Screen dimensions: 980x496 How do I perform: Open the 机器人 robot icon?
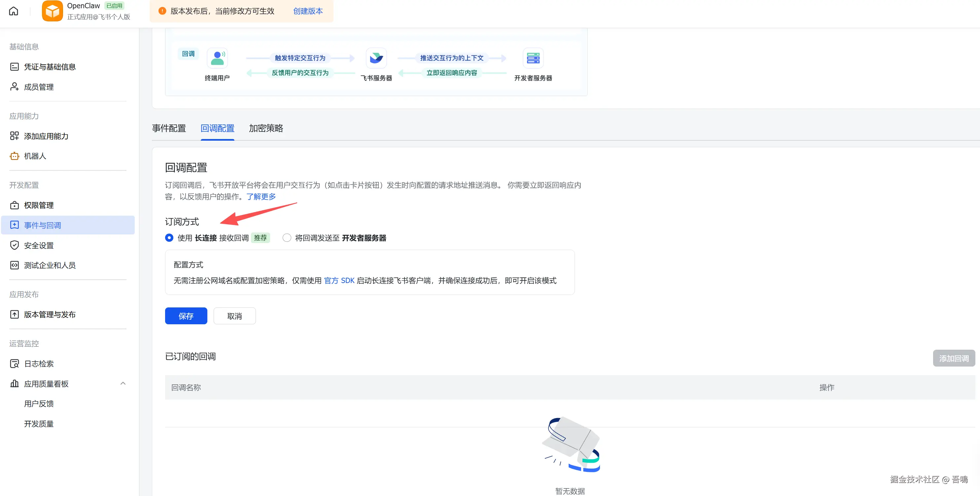click(x=15, y=156)
